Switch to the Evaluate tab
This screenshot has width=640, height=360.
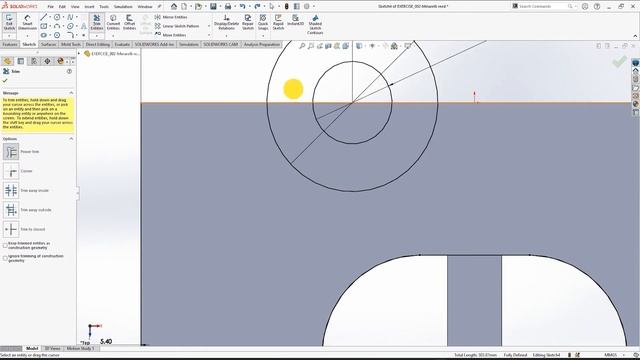[122, 44]
